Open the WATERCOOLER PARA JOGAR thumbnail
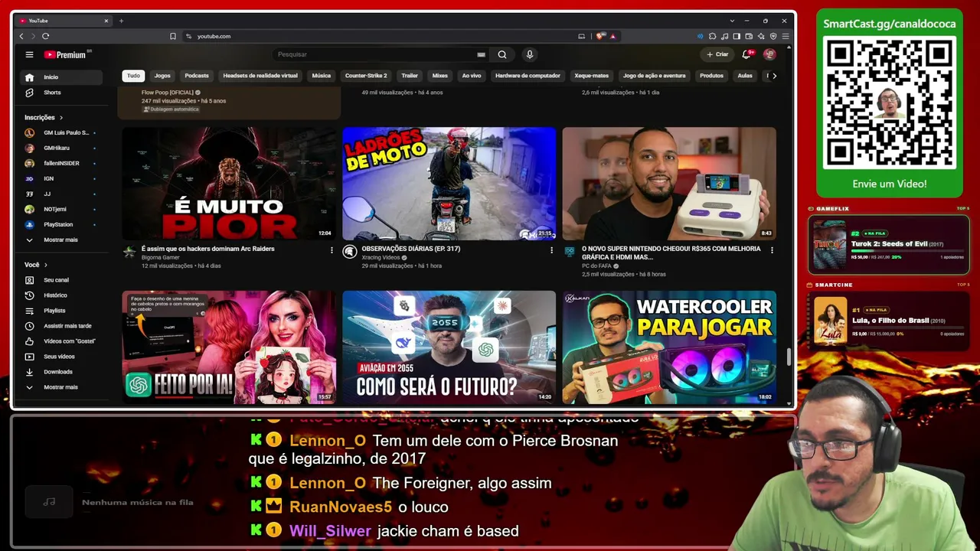This screenshot has height=551, width=980. click(x=669, y=347)
